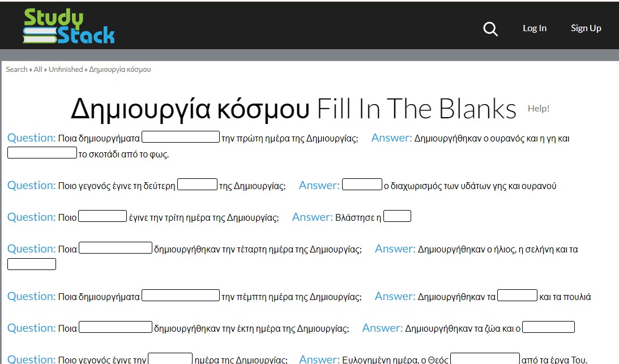Click the StudyStack logo

tap(69, 27)
